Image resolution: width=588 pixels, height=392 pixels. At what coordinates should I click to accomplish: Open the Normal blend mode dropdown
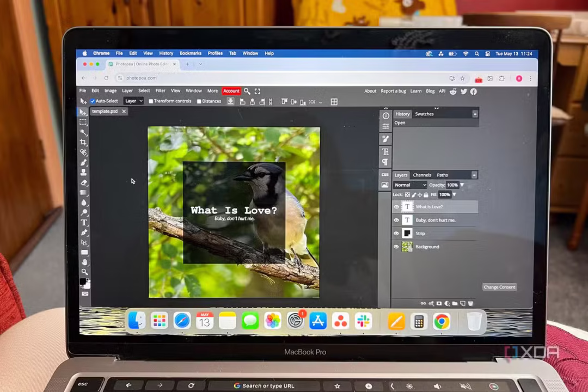click(x=410, y=185)
